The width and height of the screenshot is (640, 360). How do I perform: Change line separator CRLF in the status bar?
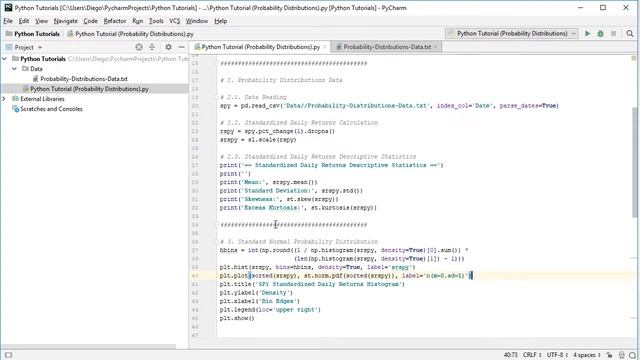pos(532,355)
